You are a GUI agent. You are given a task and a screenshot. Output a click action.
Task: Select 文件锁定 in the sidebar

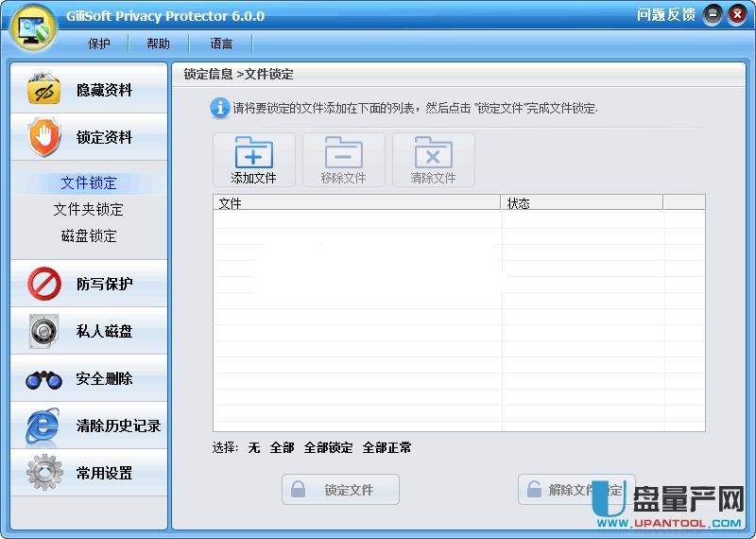tap(89, 183)
